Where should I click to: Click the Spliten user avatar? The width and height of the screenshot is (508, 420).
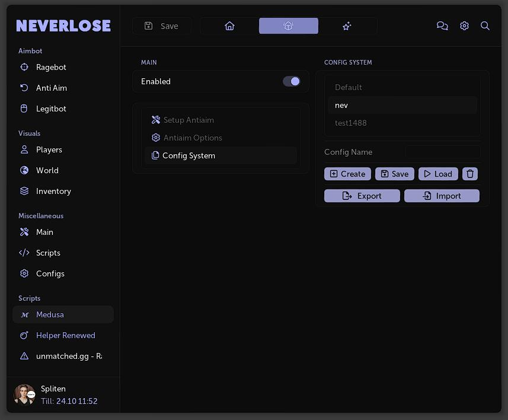pos(24,394)
